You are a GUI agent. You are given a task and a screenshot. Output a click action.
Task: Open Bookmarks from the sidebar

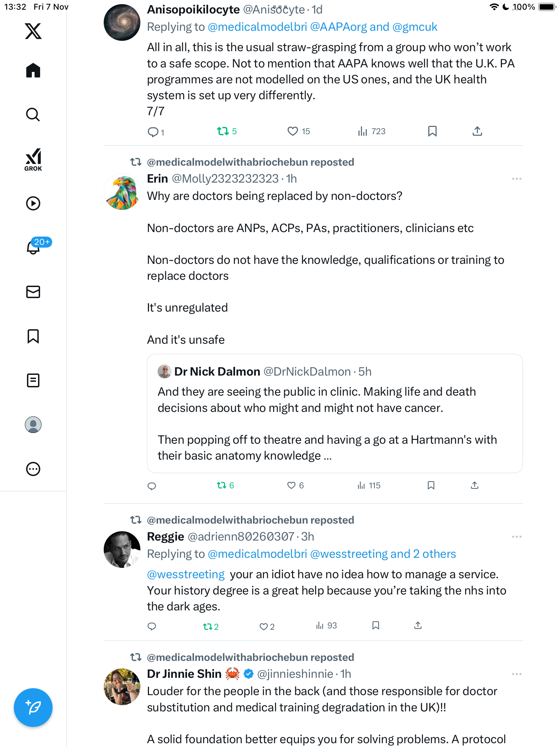tap(33, 336)
